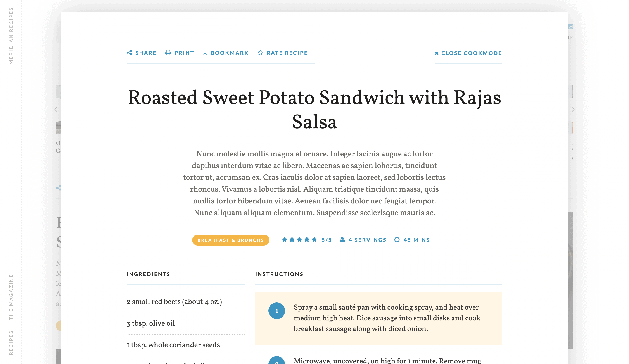
Task: Click the person icon beside 4 Servings
Action: tap(342, 240)
